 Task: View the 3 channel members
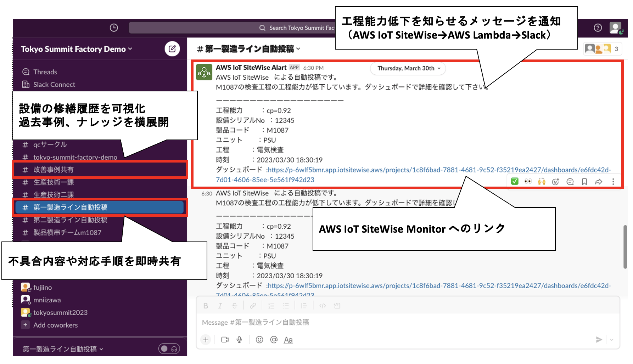tap(603, 49)
